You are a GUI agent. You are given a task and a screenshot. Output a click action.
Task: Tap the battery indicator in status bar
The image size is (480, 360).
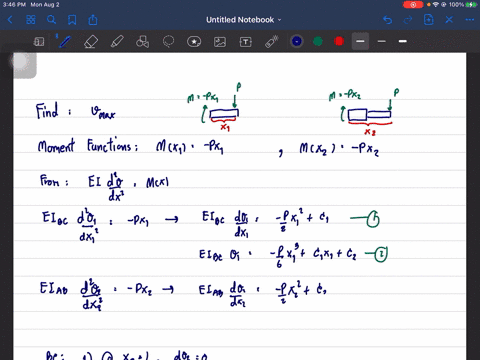click(471, 5)
